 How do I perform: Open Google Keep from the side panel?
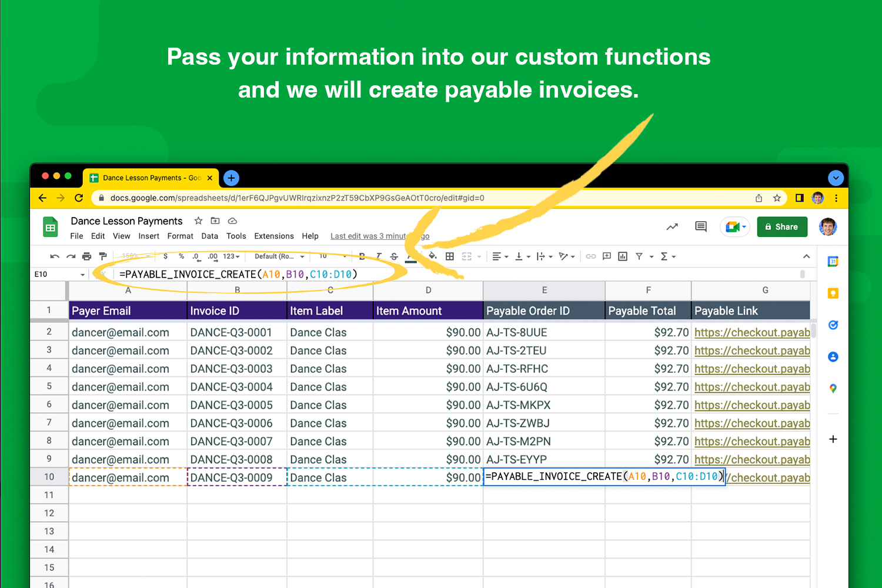click(x=833, y=292)
